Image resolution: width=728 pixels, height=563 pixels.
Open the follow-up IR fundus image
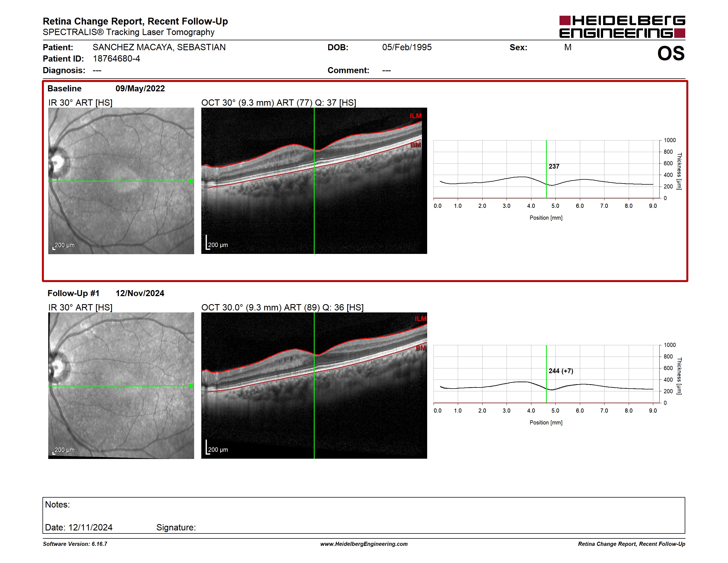(x=121, y=386)
